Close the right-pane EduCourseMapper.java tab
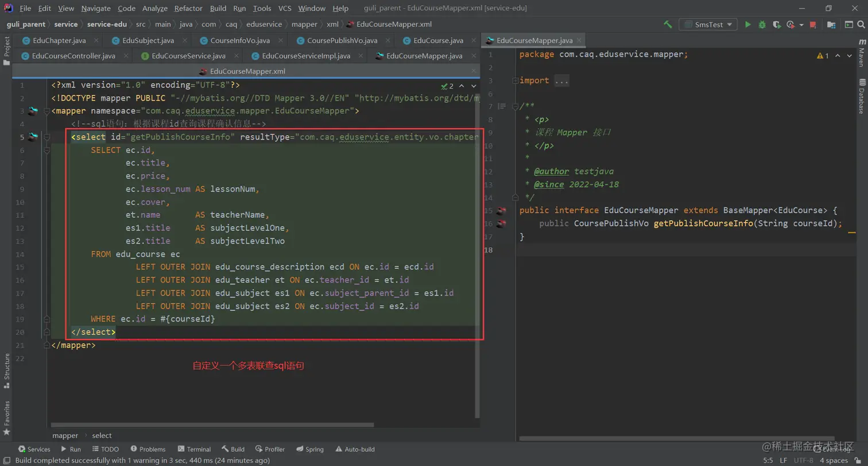Image resolution: width=868 pixels, height=466 pixels. pos(580,41)
